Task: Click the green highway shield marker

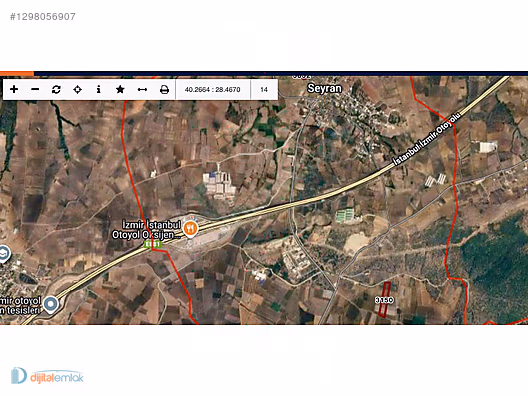Action: (153, 244)
